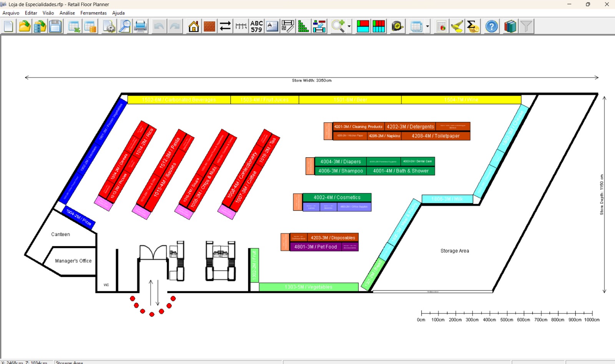The image size is (615, 364).
Task: Select the 1503-4M Fruit Juices fixture
Action: click(264, 100)
